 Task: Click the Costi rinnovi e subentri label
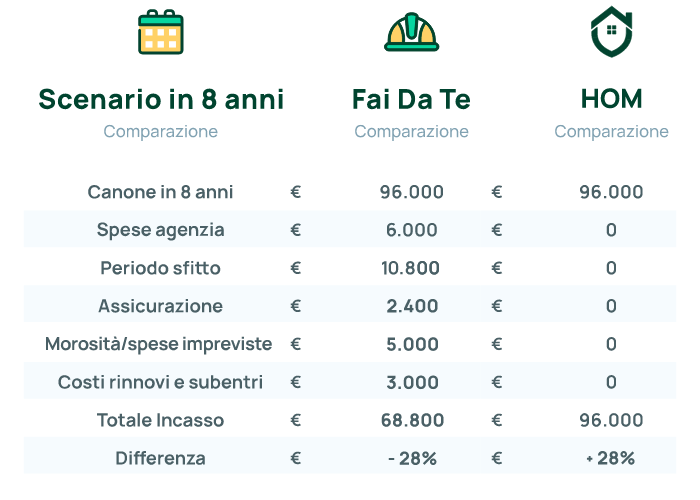(160, 383)
